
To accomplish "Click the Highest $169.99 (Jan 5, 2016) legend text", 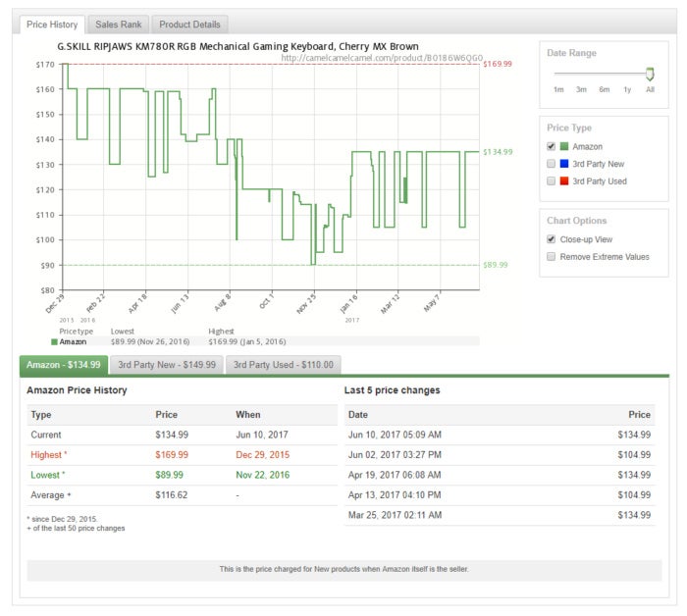I will pos(247,341).
